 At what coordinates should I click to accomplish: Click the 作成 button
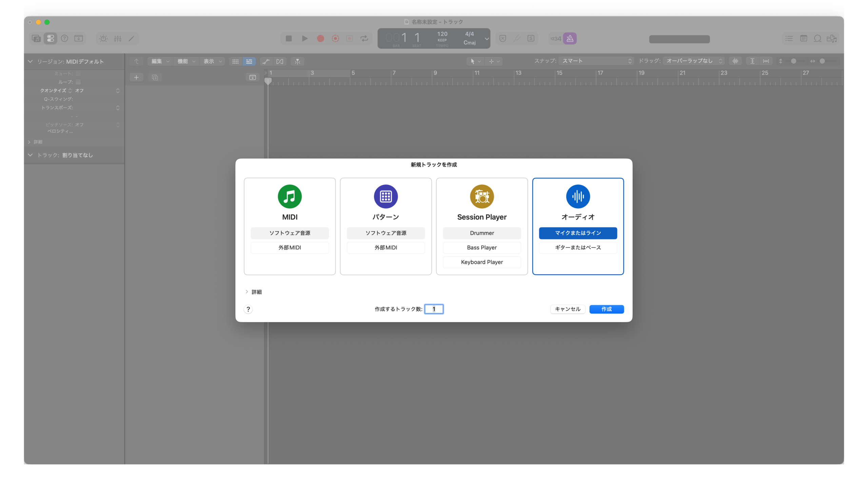[606, 309]
